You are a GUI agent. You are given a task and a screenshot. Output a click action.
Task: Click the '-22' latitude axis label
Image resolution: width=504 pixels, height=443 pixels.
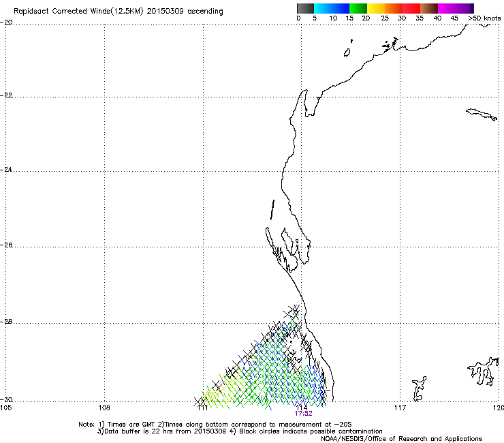[6, 95]
